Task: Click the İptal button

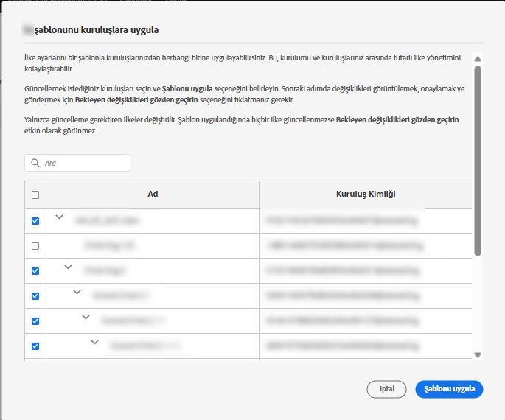Action: click(386, 389)
